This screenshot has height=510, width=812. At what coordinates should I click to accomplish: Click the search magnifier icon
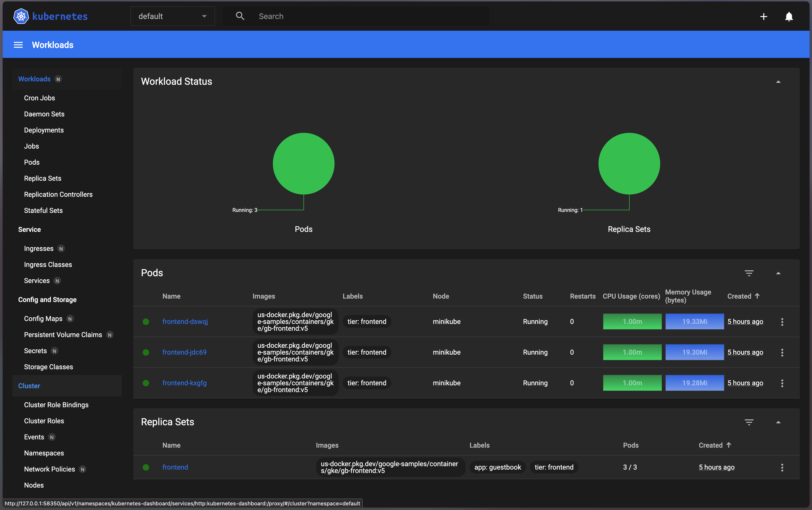(240, 16)
